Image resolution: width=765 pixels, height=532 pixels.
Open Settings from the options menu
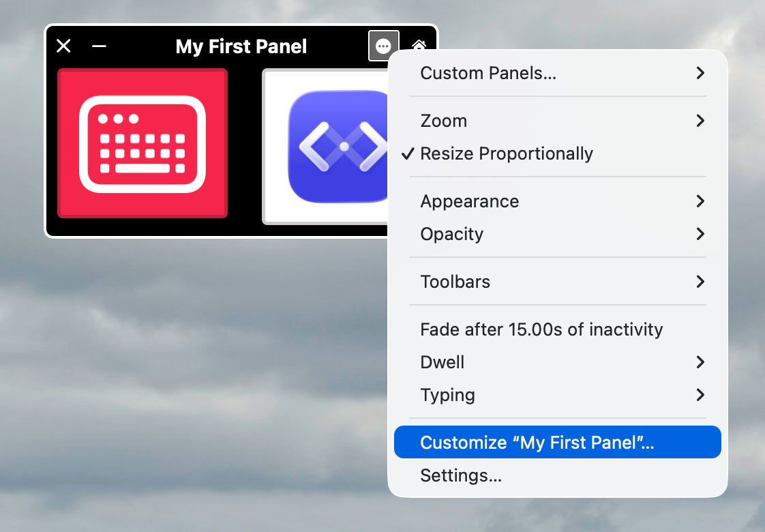coord(461,475)
